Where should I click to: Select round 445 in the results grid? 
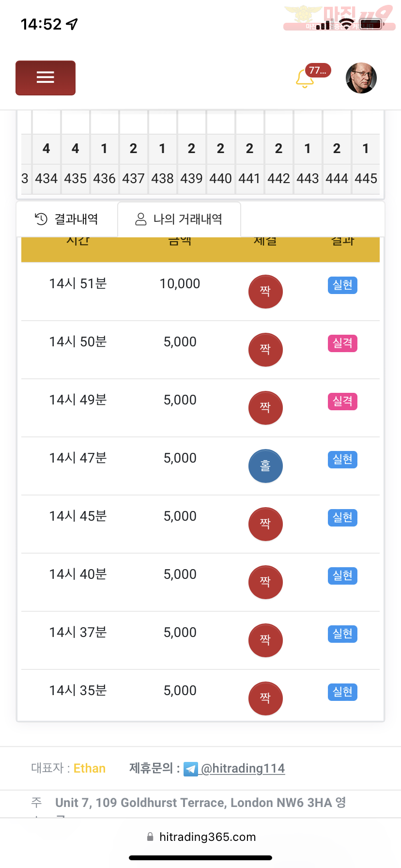pos(366,179)
